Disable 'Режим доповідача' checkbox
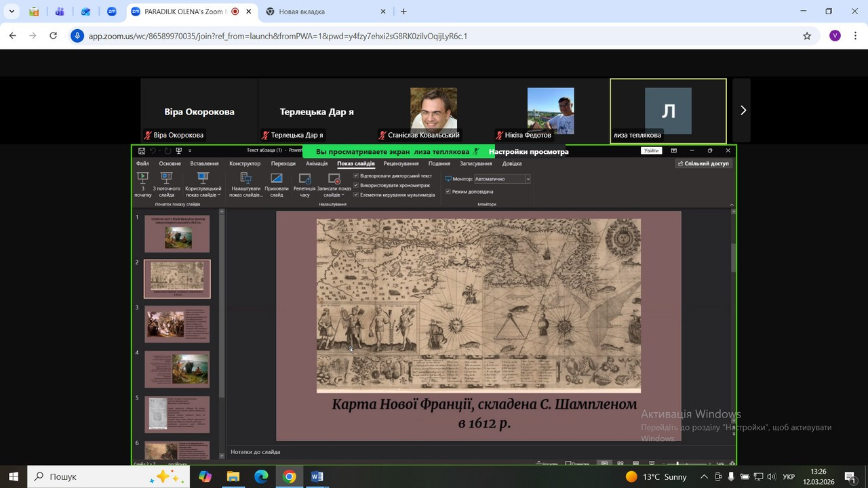868x488 pixels. coord(448,192)
